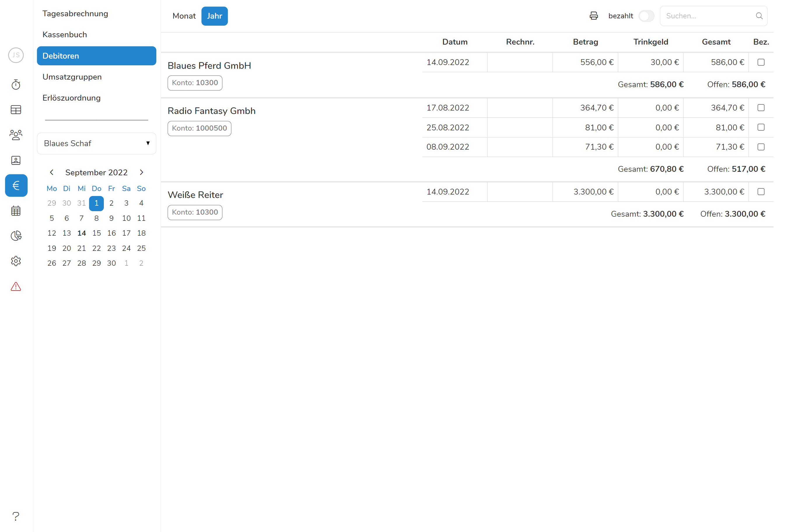Image resolution: width=798 pixels, height=532 pixels.
Task: Click the red warning triangle icon
Action: click(16, 287)
